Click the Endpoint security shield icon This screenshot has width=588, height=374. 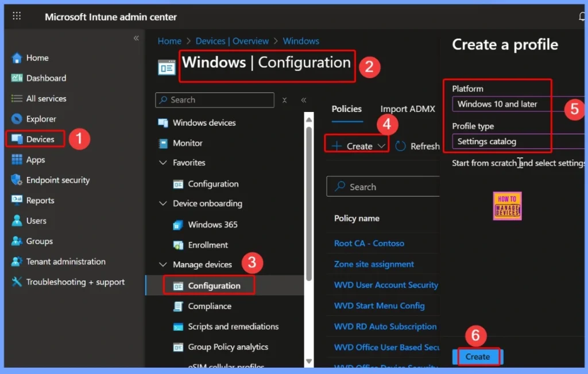coord(17,180)
